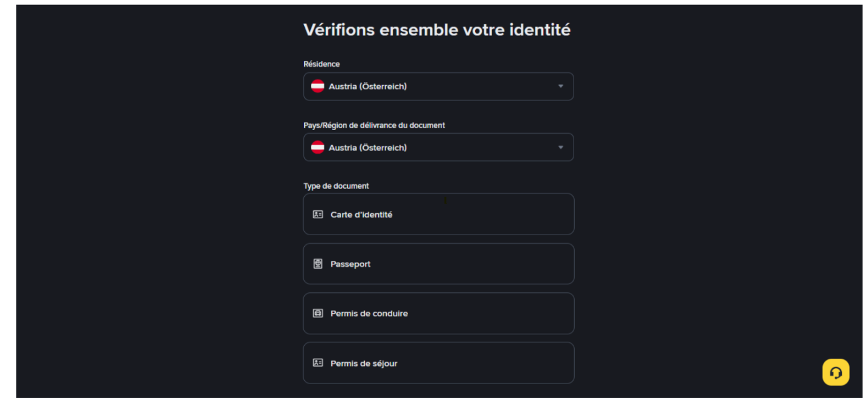
Task: Click the yellow help bubble in the corner
Action: coord(836,372)
